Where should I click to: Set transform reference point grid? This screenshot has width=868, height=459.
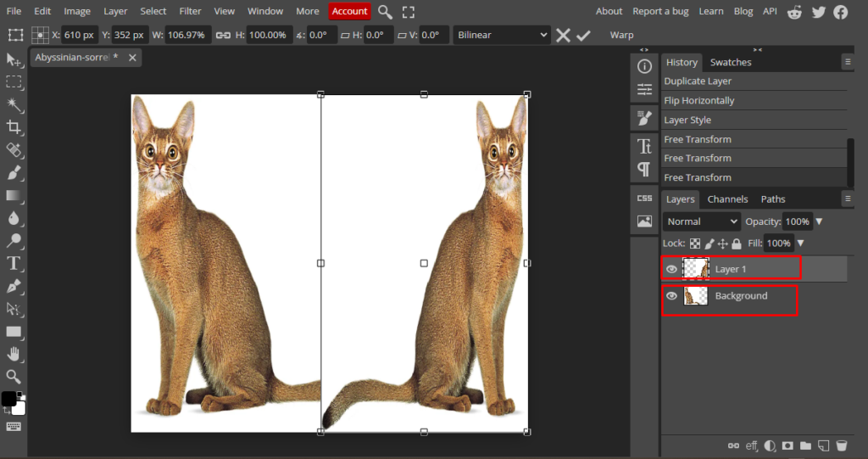[x=40, y=35]
